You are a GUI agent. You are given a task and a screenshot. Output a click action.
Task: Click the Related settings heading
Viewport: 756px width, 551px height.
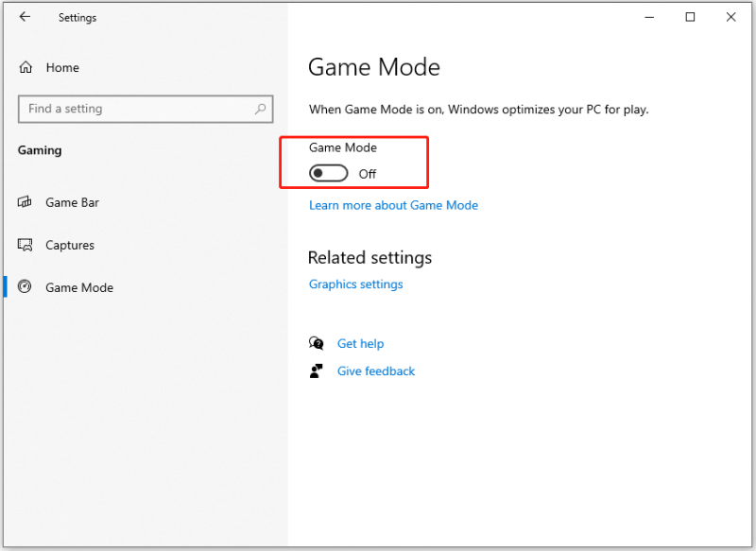pyautogui.click(x=369, y=258)
